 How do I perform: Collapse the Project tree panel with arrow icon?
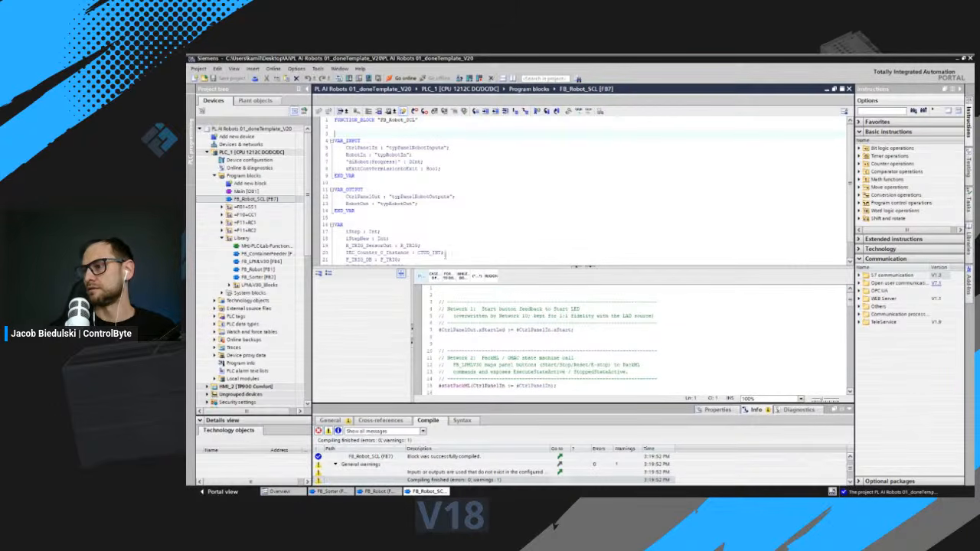[x=307, y=89]
